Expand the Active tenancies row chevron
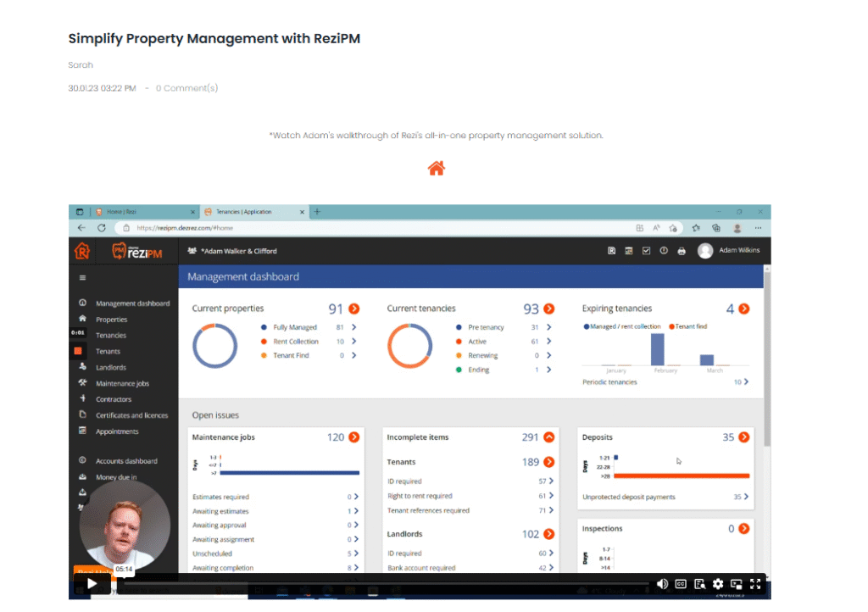This screenshot has height=612, width=868. (548, 342)
